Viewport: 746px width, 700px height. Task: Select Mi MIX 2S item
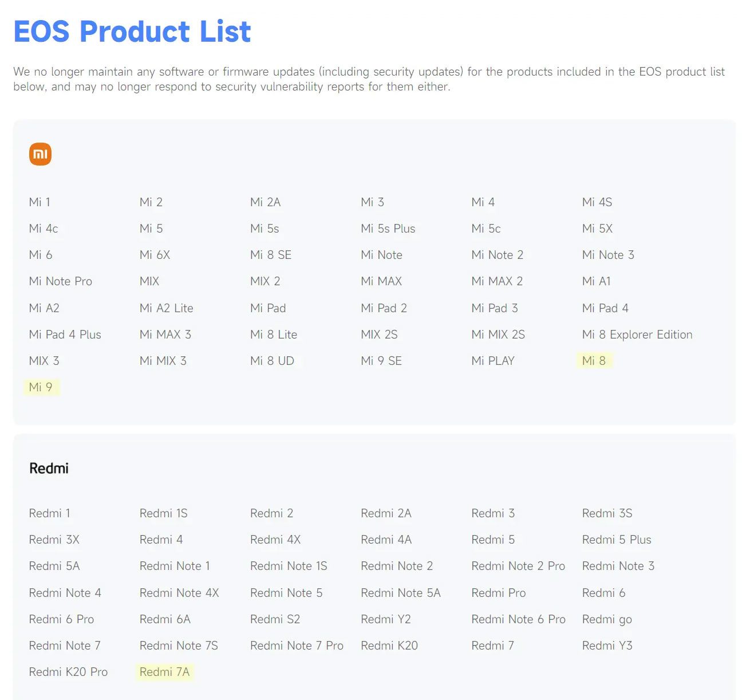pyautogui.click(x=498, y=335)
